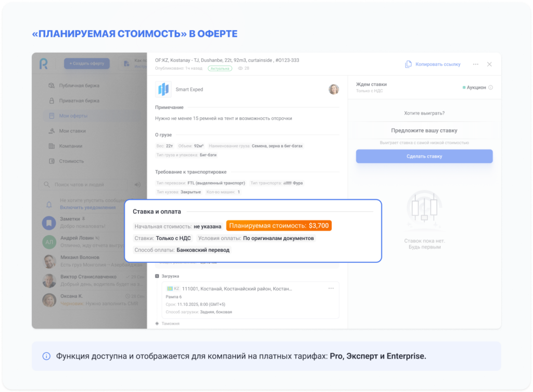Image resolution: width=533 pixels, height=392 pixels.
Task: Switch to the Мои оферты section
Action: [x=52, y=116]
